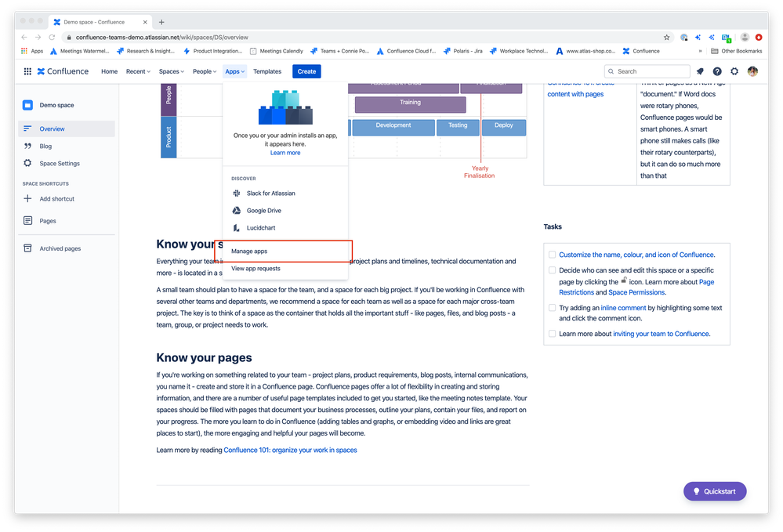783x532 pixels.
Task: Open Chrome profile icon in toolbar
Action: [745, 38]
